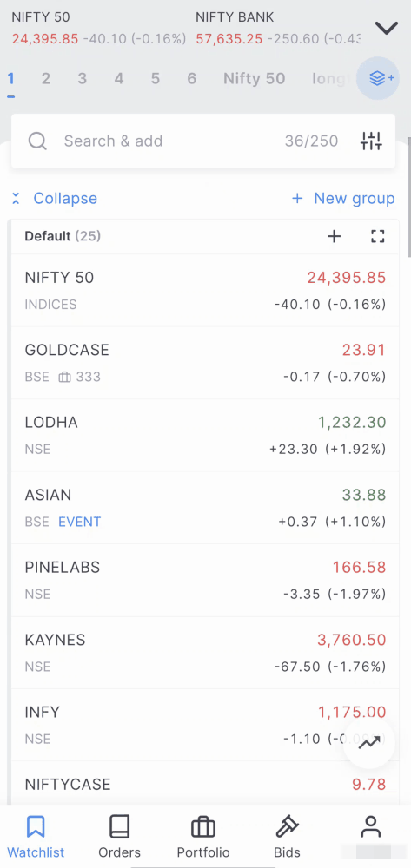Go to Portfolio briefcase icon
Image resolution: width=411 pixels, height=868 pixels.
pyautogui.click(x=202, y=827)
